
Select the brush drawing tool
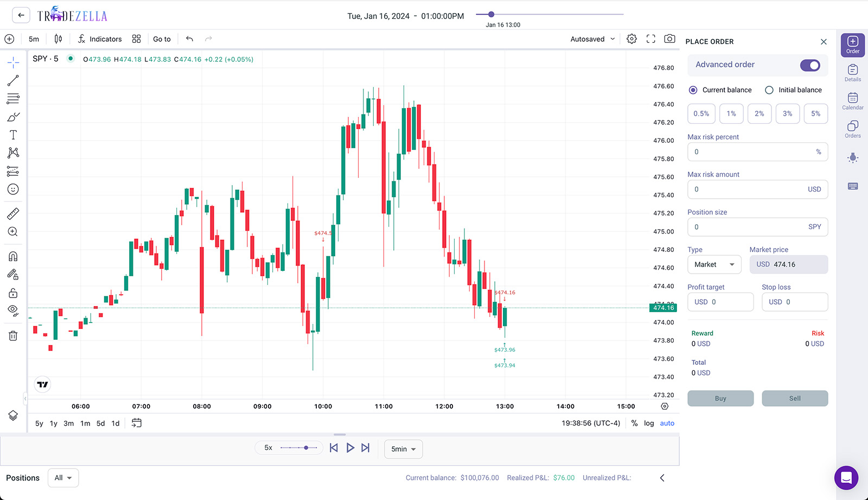pos(13,117)
